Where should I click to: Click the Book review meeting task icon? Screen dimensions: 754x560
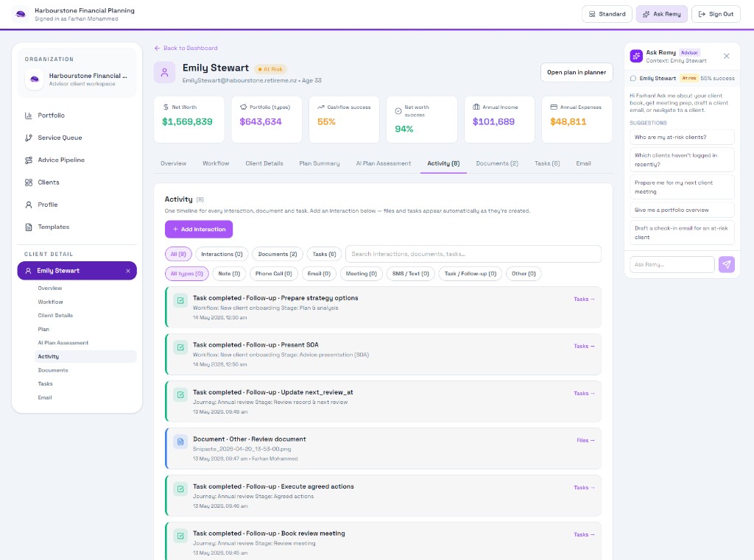click(180, 536)
